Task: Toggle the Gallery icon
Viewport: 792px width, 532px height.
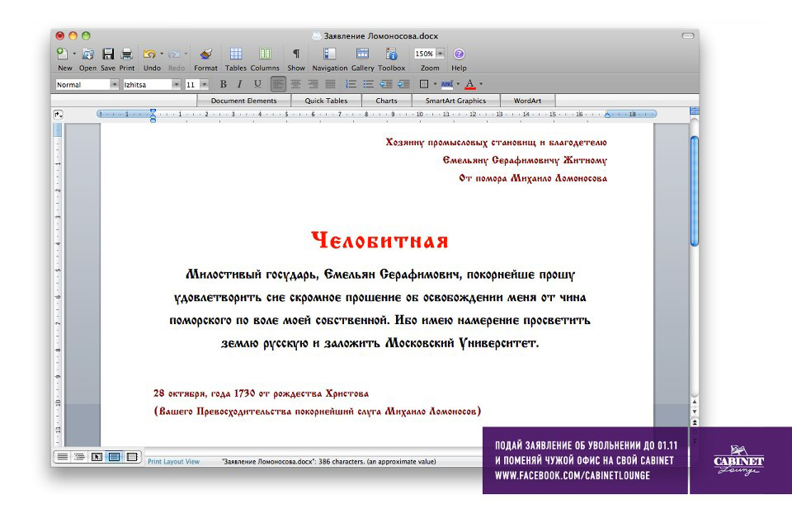Action: (x=362, y=54)
